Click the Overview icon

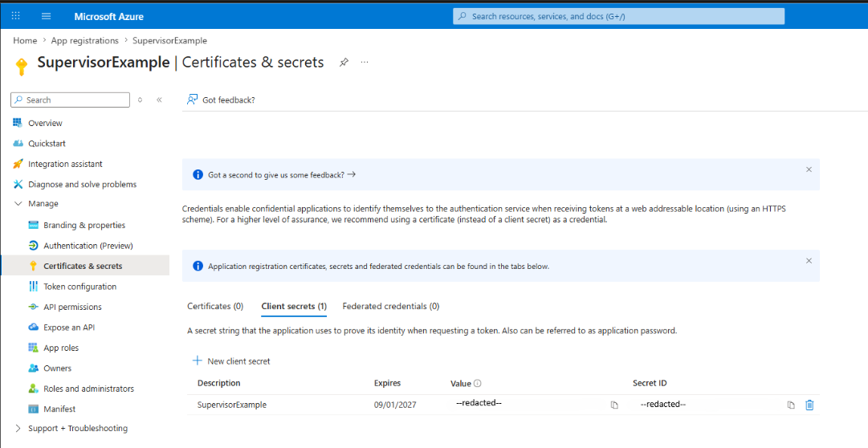(18, 123)
